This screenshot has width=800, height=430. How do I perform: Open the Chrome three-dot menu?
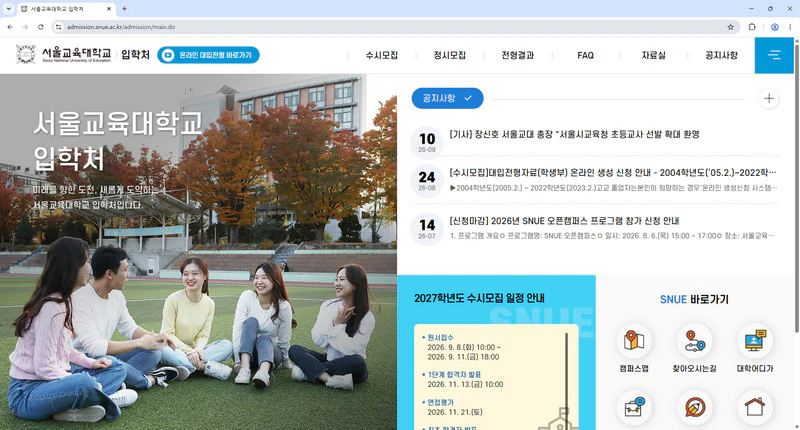pyautogui.click(x=790, y=27)
